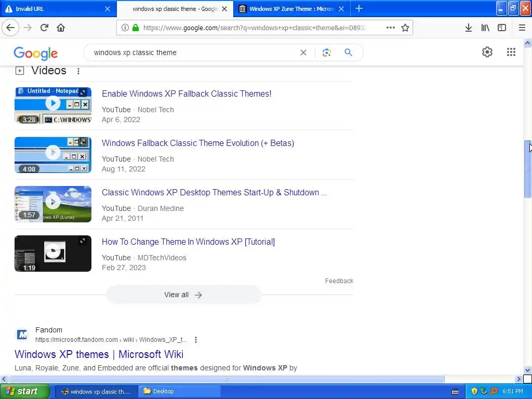Open options dots for Fandom result
The image size is (532, 399).
196,340
